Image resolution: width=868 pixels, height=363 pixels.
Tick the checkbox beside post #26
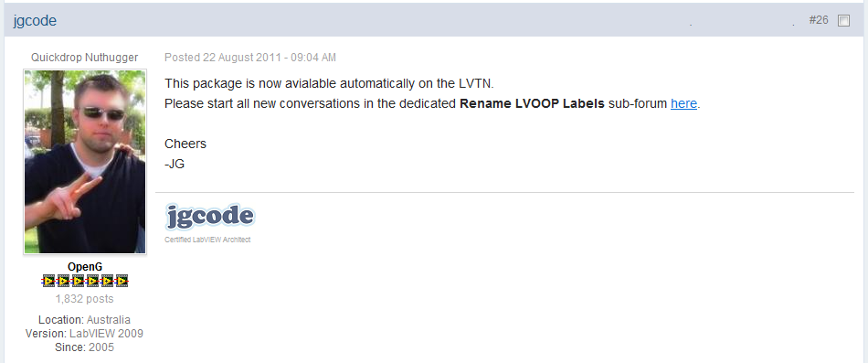tap(843, 21)
